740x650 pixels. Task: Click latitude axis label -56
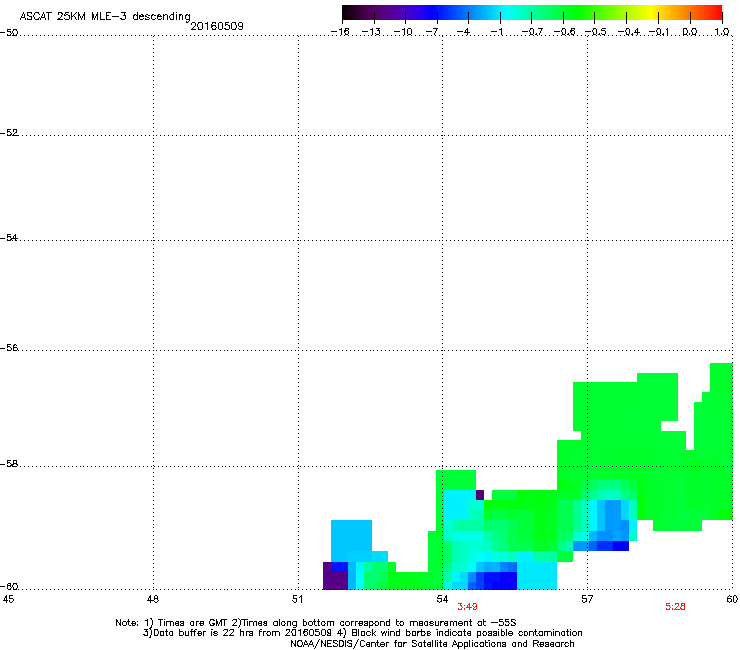point(9,348)
